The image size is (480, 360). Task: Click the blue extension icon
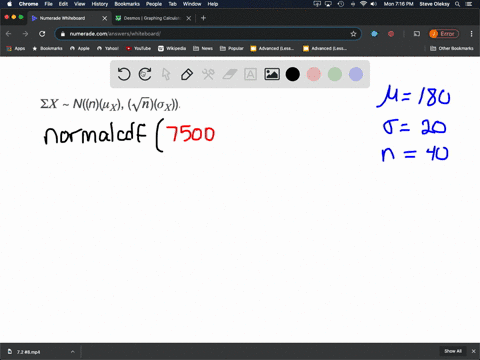374,34
